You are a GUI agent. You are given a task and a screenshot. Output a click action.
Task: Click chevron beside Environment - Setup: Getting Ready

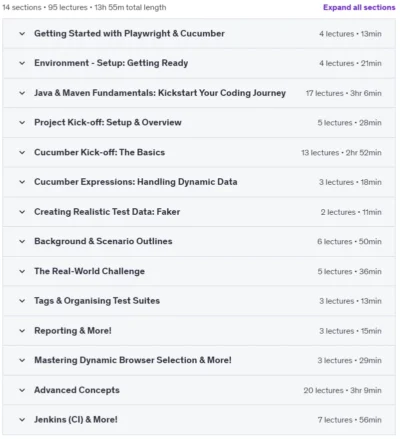pos(22,63)
